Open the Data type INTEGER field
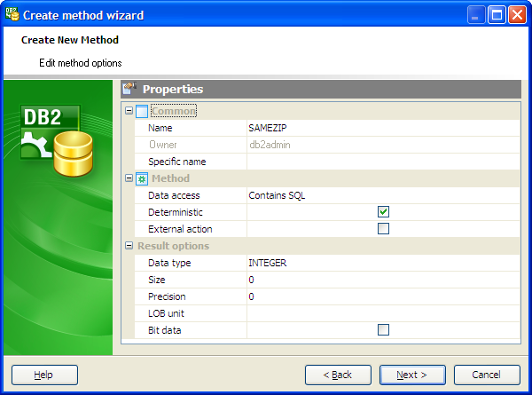This screenshot has width=532, height=395. pyautogui.click(x=383, y=263)
